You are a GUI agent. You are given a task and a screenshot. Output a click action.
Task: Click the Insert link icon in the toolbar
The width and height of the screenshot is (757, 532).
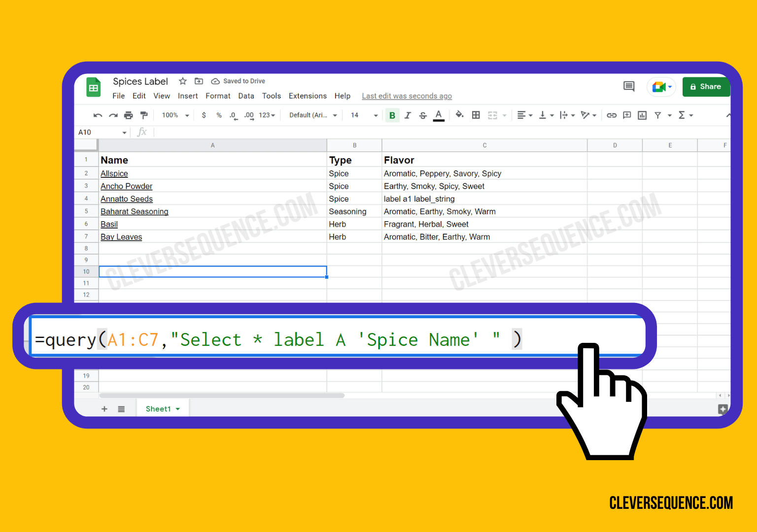coord(612,115)
